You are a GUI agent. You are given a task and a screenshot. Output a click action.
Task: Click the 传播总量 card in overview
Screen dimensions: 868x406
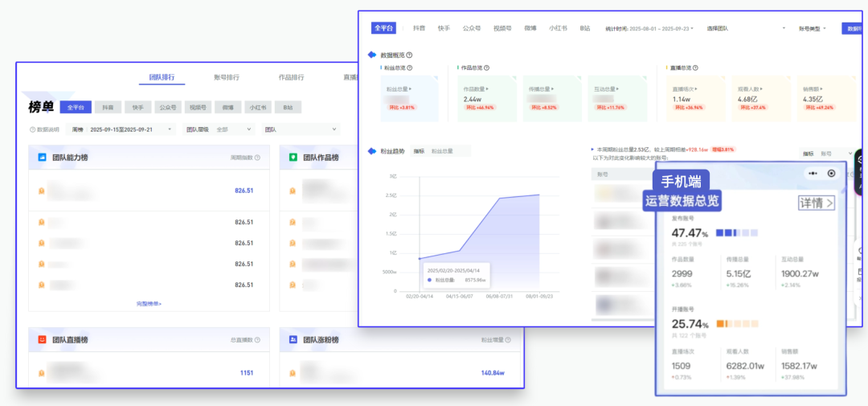pyautogui.click(x=552, y=99)
